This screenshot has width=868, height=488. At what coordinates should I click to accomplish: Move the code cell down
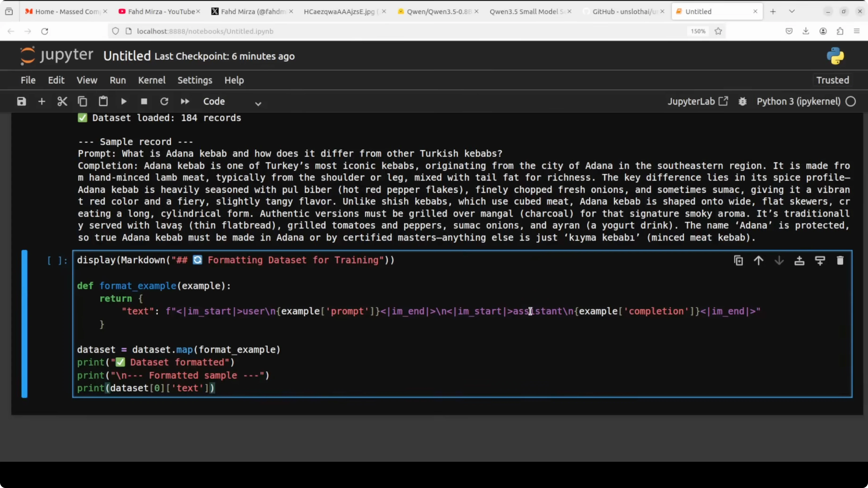(779, 260)
